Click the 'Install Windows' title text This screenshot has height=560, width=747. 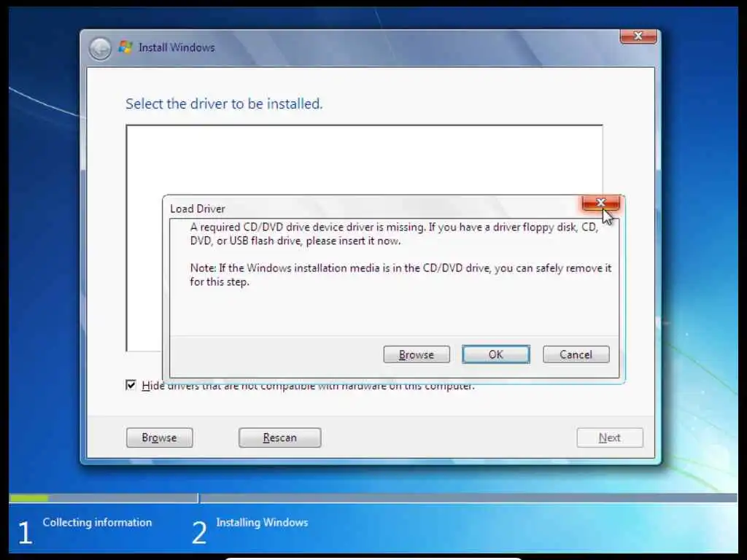tap(177, 47)
